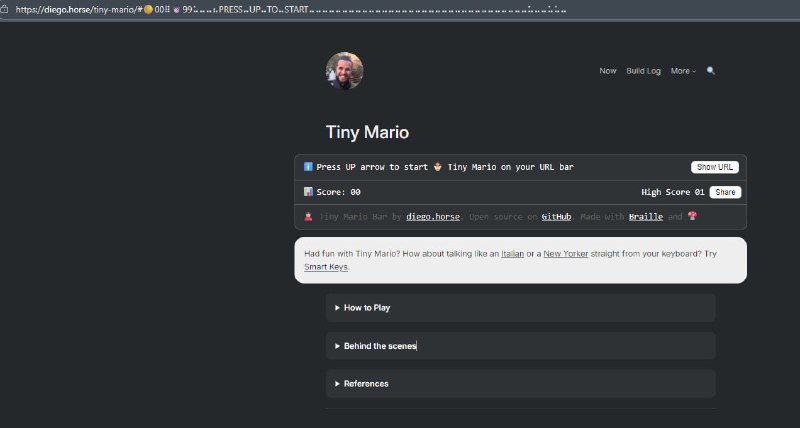Expand the References section
This screenshot has height=428, width=800.
pyautogui.click(x=520, y=384)
